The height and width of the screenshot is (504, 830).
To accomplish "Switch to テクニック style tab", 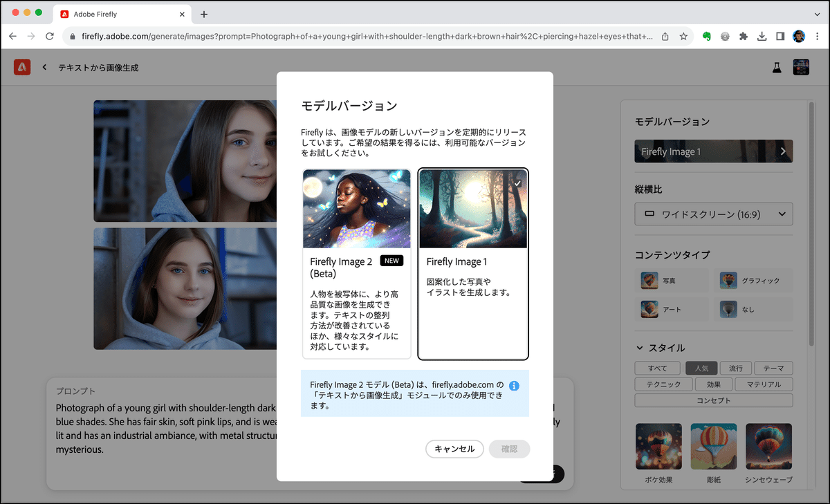I will tap(663, 384).
